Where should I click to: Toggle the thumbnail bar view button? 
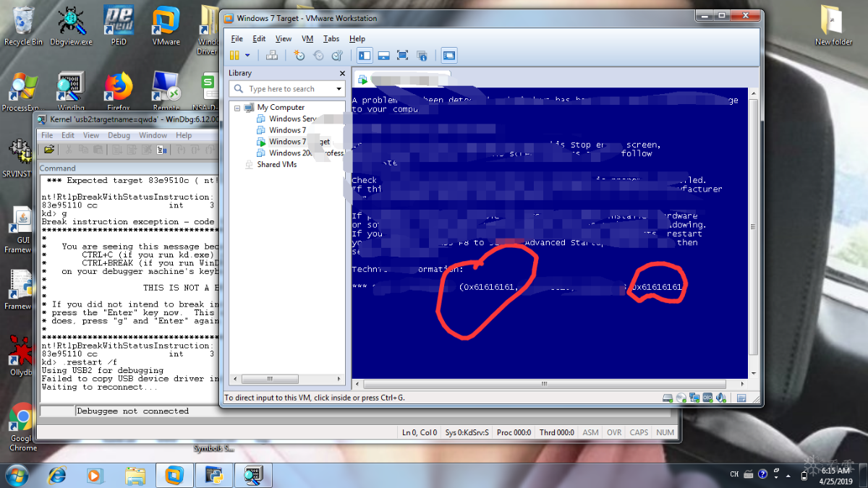[x=384, y=55]
